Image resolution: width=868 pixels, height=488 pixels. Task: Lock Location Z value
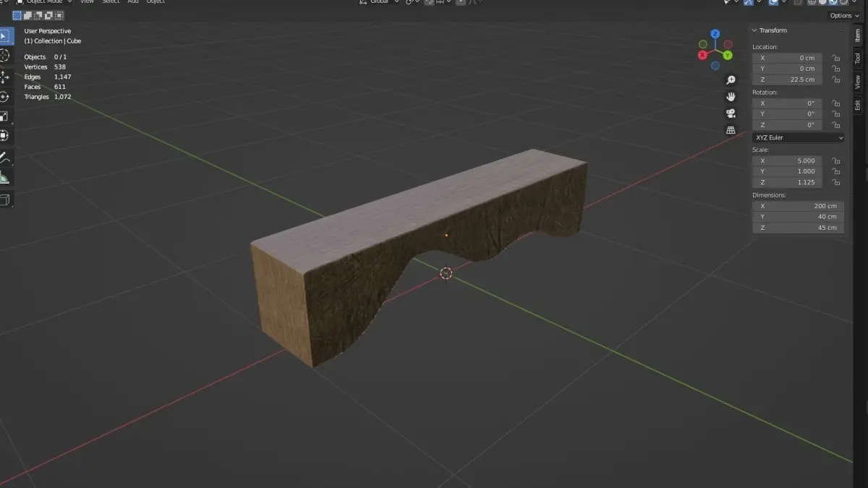click(x=835, y=80)
